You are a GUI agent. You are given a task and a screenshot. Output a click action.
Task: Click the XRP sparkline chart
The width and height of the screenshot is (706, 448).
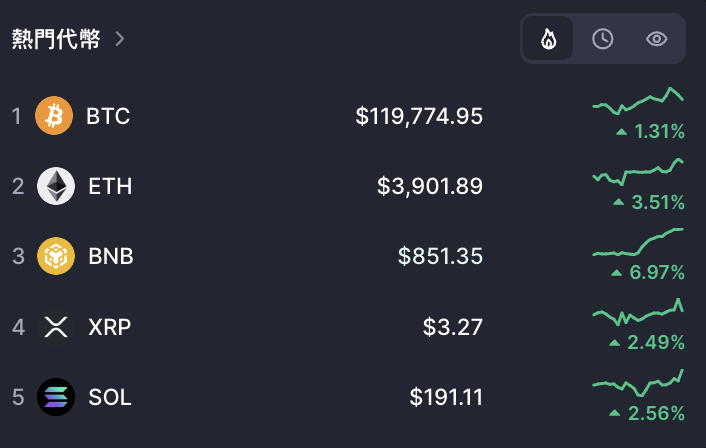(638, 312)
